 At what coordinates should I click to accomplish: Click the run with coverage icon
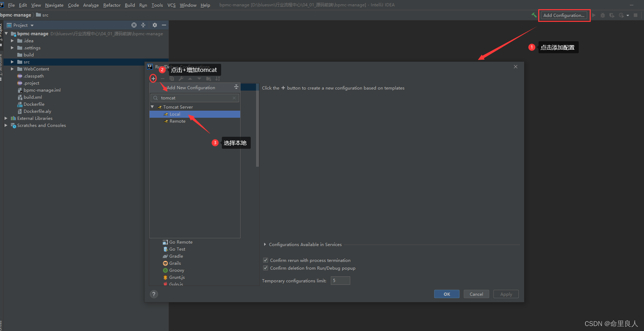pos(612,15)
